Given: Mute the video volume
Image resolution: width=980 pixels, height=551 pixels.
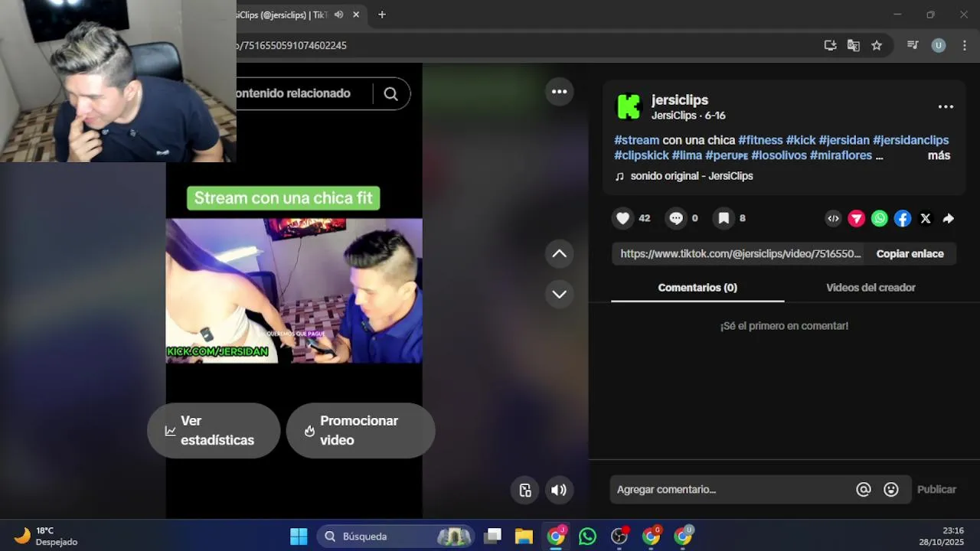Looking at the screenshot, I should (560, 491).
